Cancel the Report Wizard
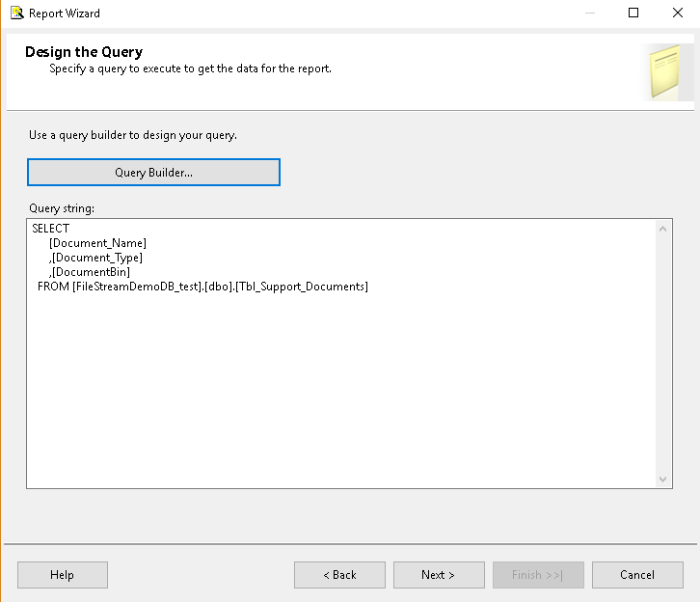 click(636, 575)
